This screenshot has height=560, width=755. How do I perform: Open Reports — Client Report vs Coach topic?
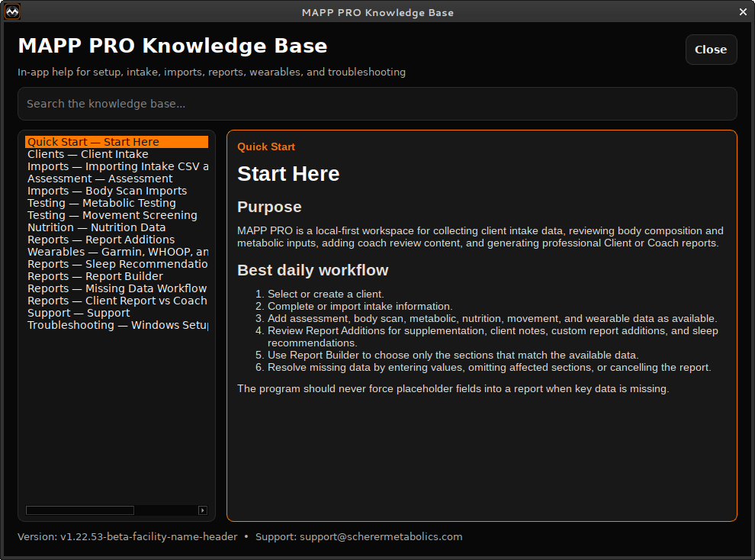pos(117,301)
